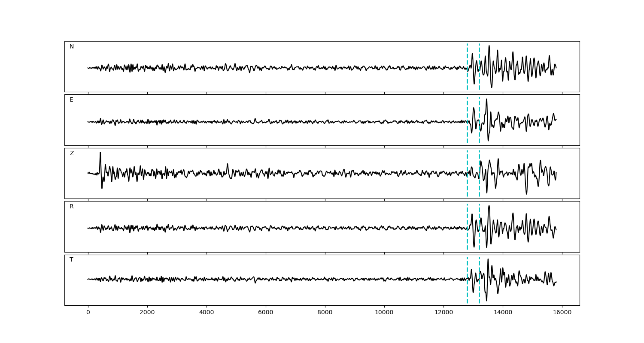The image size is (644, 343).
Task: Click the 0 x-axis tick label
Action: coord(88,313)
